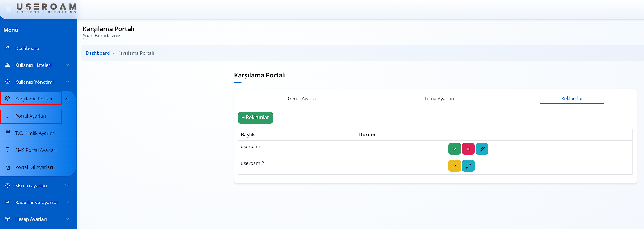Open Portal Dil Ayarları in sidebar
Screen dimensions: 644x229
[34, 167]
